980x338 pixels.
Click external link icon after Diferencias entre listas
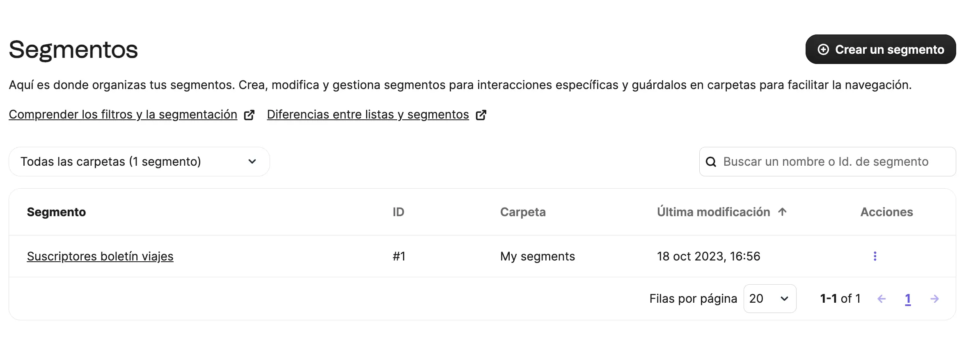point(481,115)
